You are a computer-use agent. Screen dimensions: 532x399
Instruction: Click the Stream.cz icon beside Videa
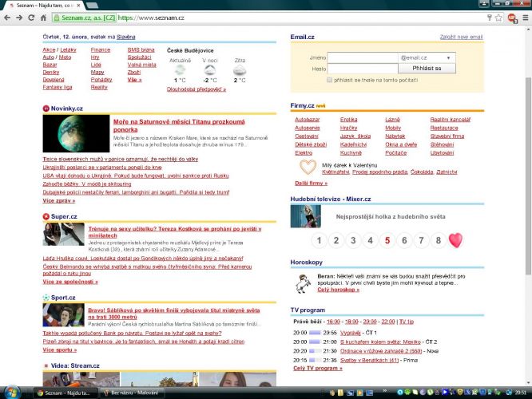pos(46,365)
